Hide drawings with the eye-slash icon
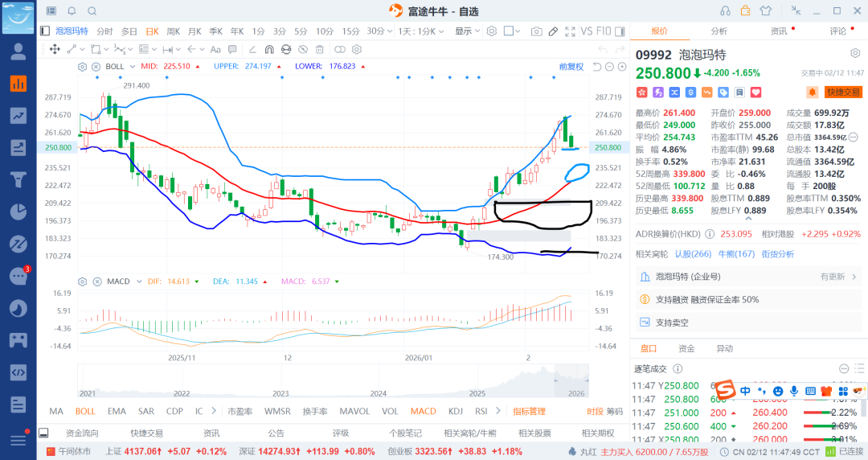 point(303,49)
